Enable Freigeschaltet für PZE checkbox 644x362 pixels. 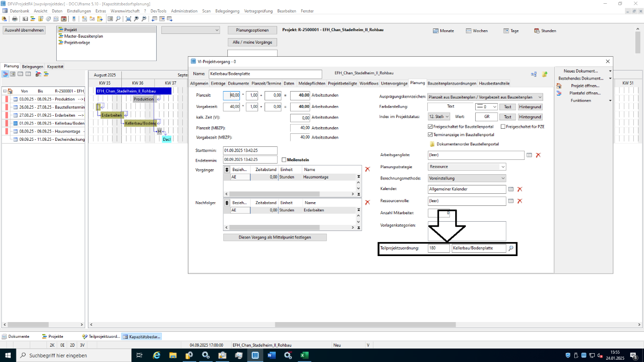click(503, 126)
